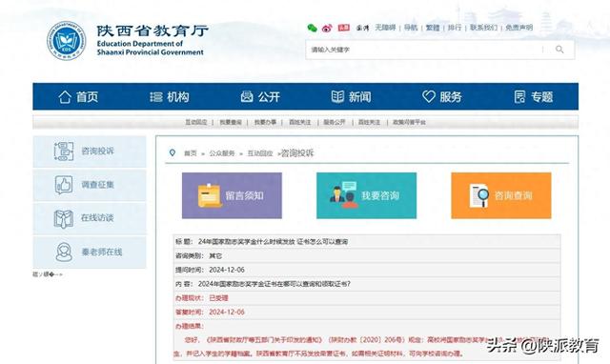This screenshot has height=364, width=610.
Task: Click the location pin icon in the breadcrumb
Action: coord(173,152)
